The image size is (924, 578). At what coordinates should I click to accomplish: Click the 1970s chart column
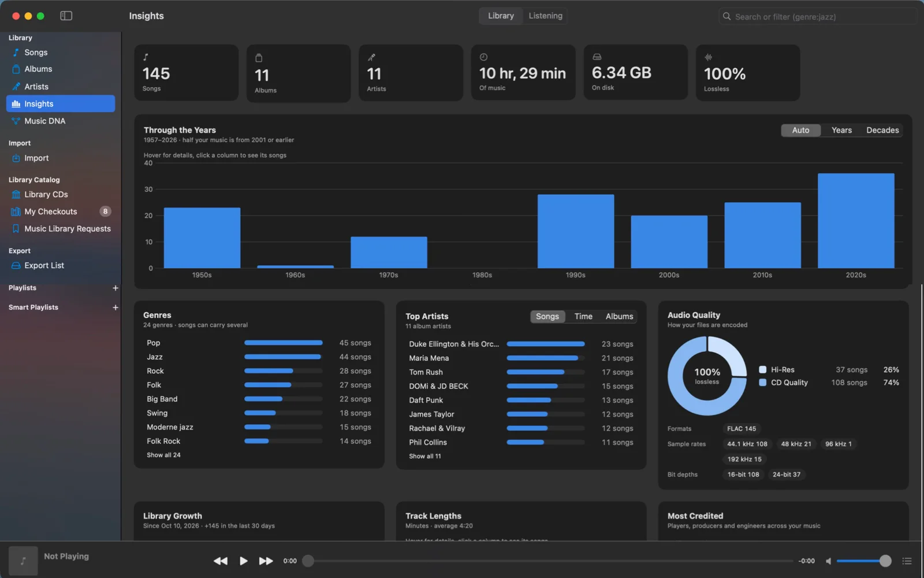[x=389, y=253]
